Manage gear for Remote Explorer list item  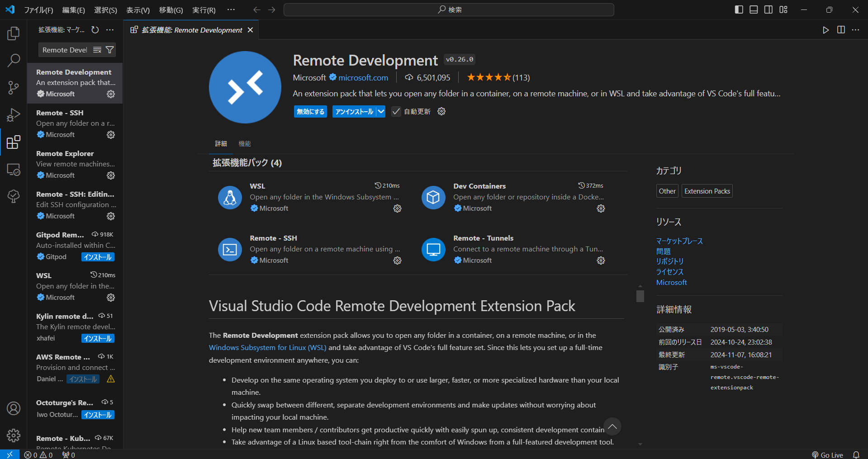click(x=111, y=175)
